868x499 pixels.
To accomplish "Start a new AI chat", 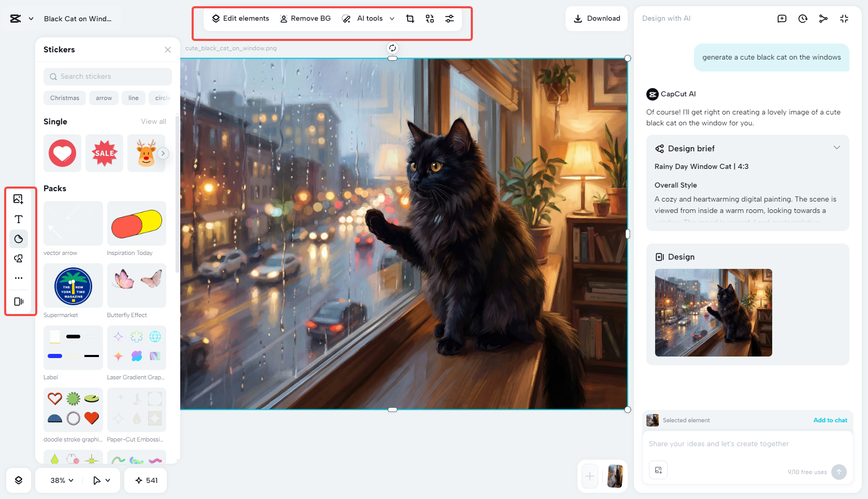I will point(782,19).
